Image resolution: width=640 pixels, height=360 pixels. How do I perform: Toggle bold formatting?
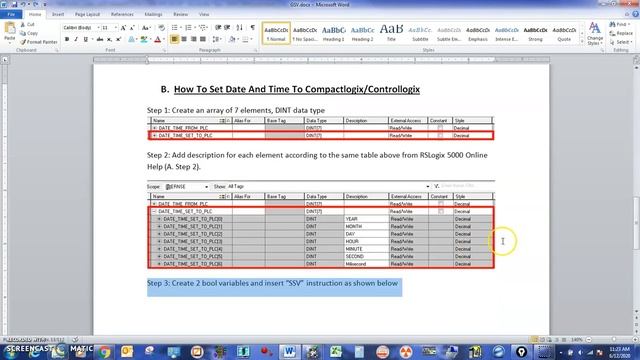pyautogui.click(x=67, y=39)
